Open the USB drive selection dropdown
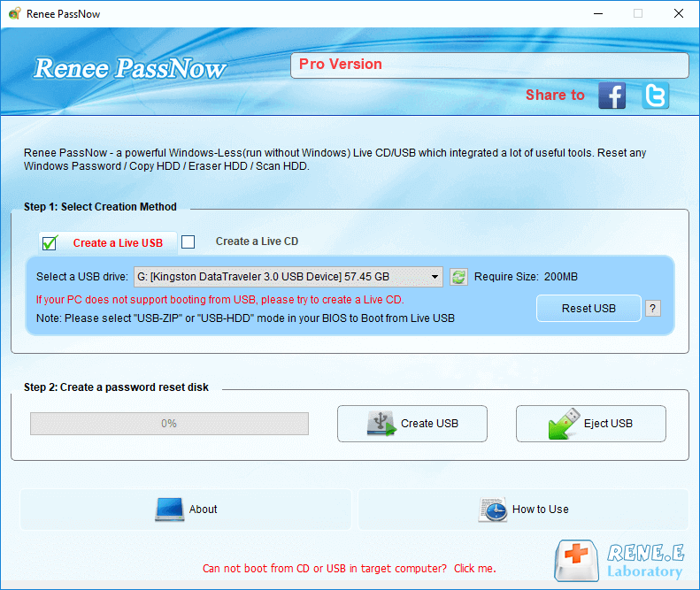The width and height of the screenshot is (700, 590). tap(288, 277)
